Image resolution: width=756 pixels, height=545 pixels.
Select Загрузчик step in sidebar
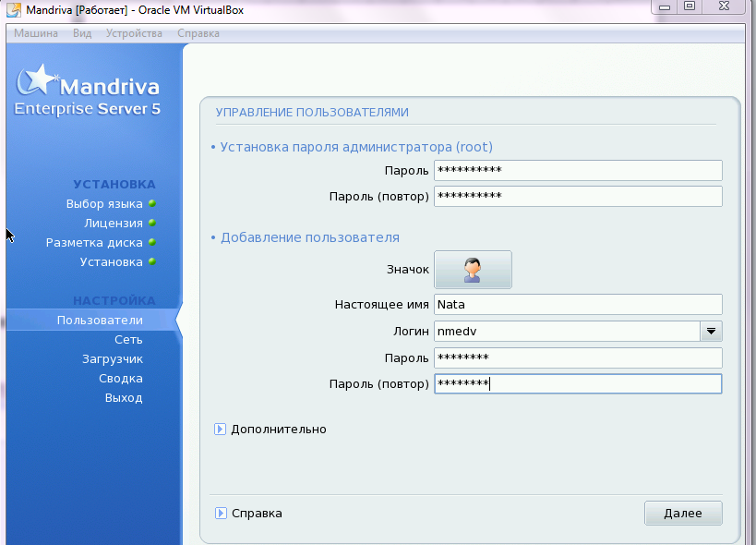coord(113,359)
